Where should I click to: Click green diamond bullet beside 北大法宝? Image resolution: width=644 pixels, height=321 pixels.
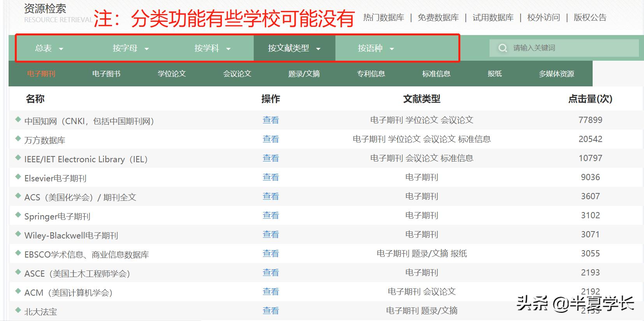[18, 310]
